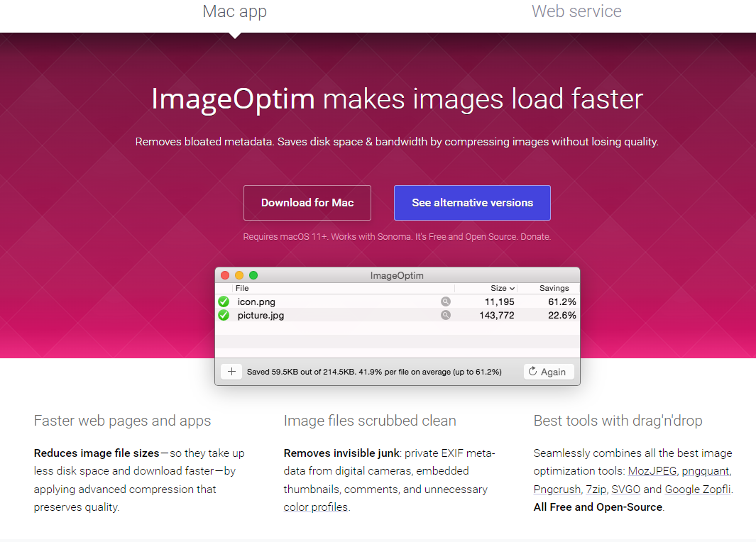Follow the Donate link
The image size is (756, 542).
[535, 236]
